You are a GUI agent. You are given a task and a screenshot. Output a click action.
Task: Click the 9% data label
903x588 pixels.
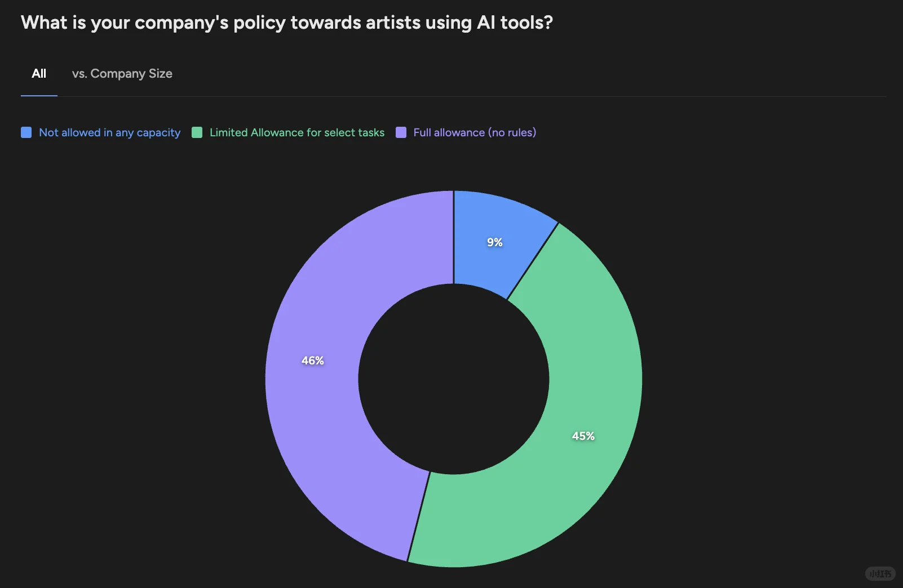[495, 242]
